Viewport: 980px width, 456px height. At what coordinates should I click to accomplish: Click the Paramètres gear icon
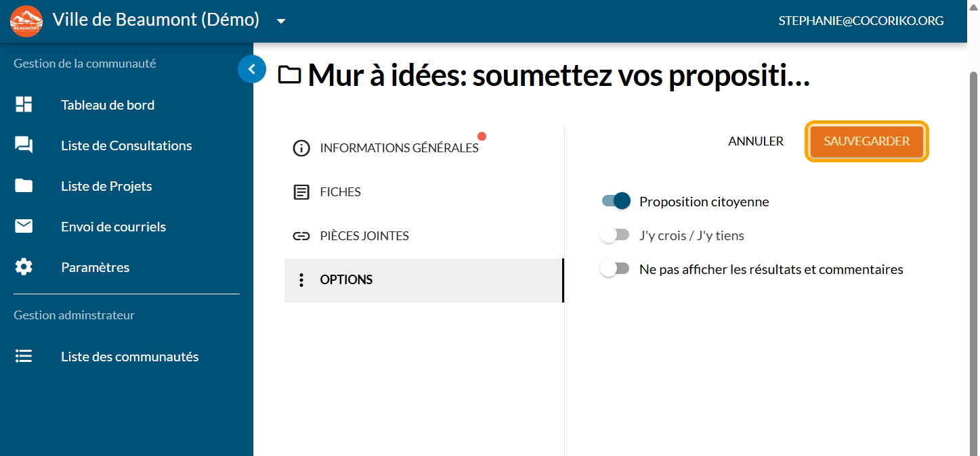click(24, 267)
